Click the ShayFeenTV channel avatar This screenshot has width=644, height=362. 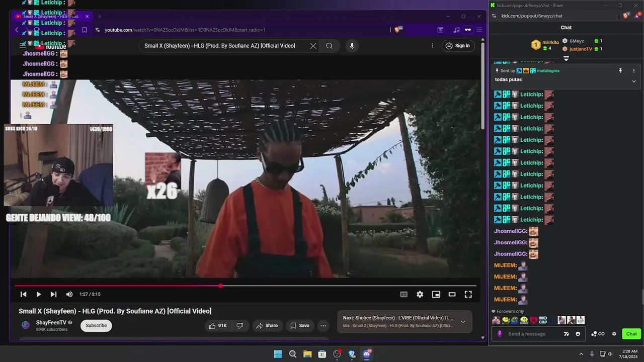click(26, 325)
